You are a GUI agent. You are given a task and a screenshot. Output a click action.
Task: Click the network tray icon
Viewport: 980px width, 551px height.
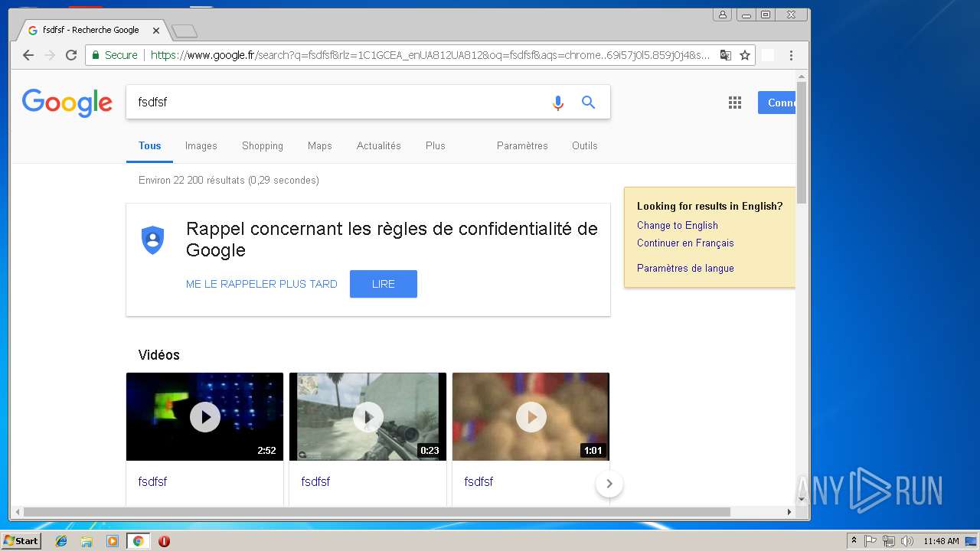click(x=889, y=541)
